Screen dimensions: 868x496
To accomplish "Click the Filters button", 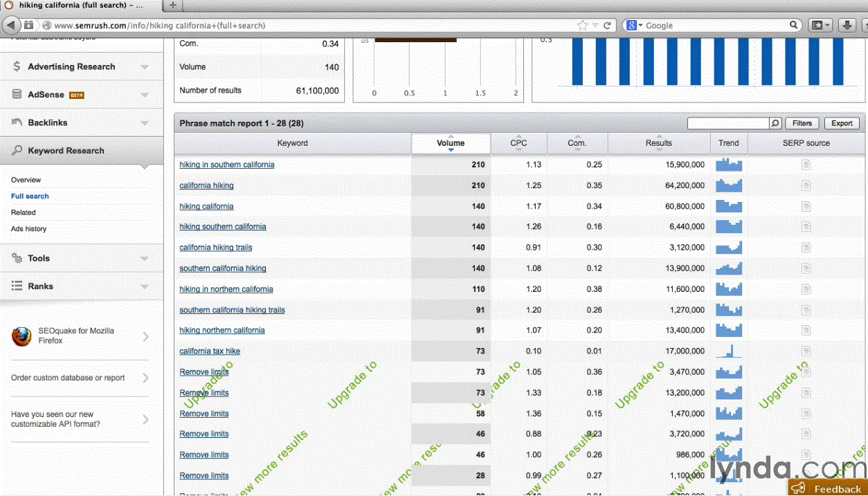I will (x=802, y=123).
